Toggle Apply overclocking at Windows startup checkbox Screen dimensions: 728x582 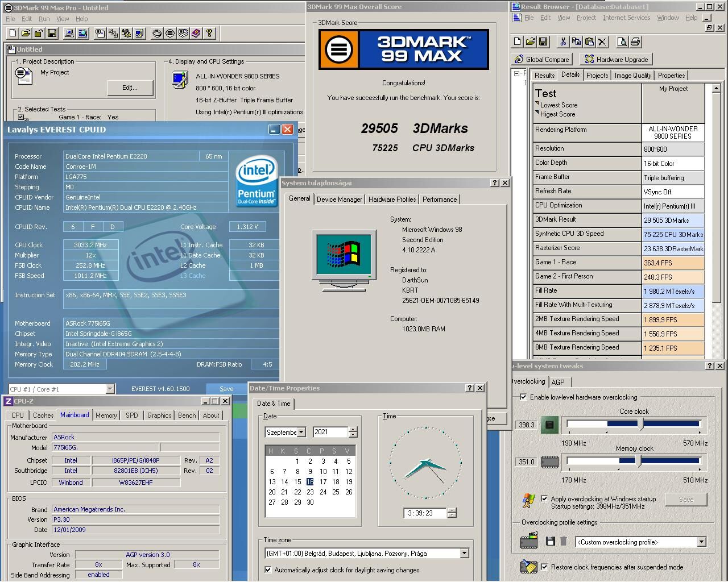[544, 498]
